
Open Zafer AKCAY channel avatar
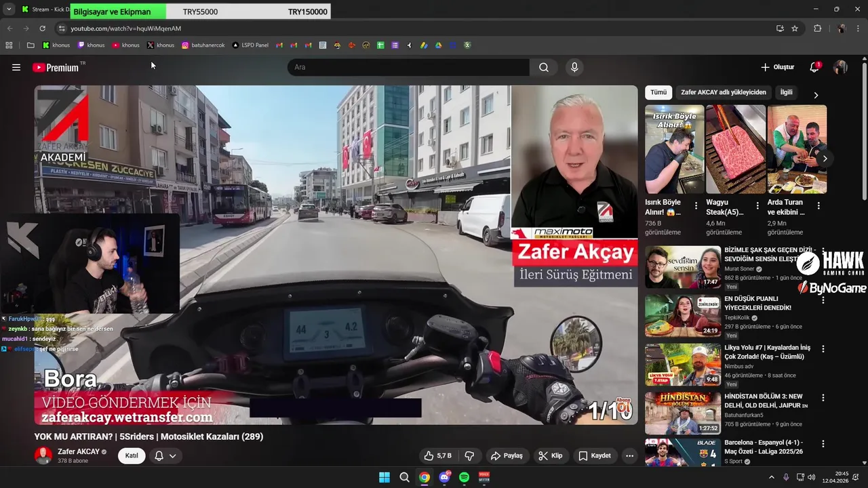click(43, 455)
